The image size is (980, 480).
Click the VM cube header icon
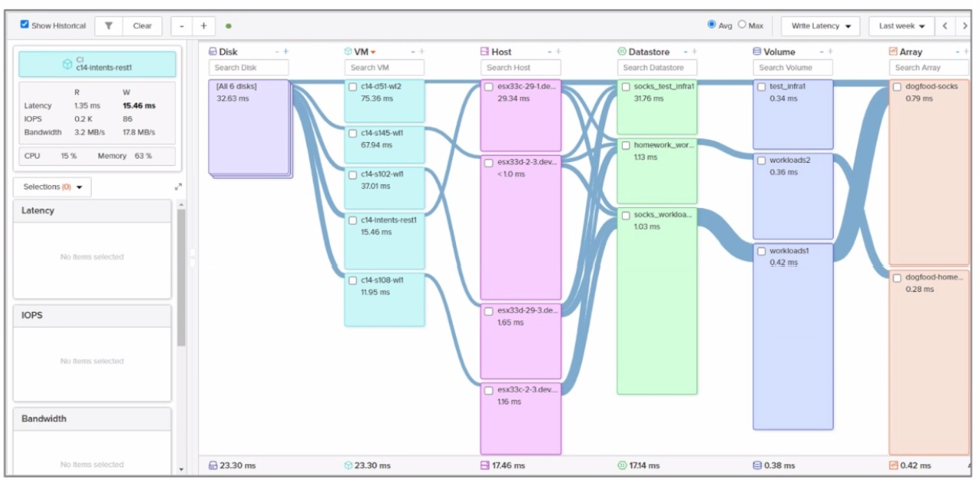click(x=348, y=52)
